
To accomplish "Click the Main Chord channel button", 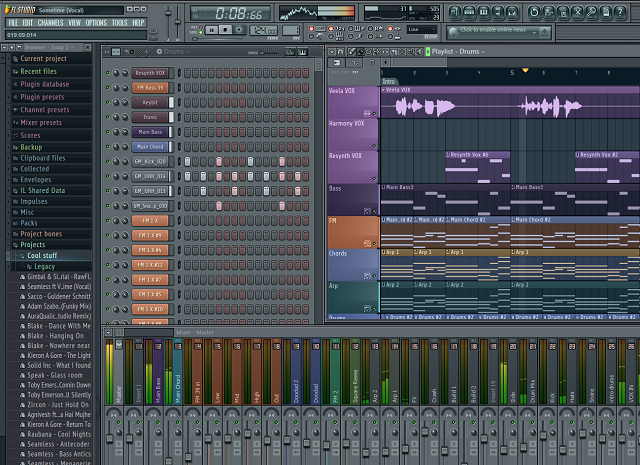I will point(150,147).
